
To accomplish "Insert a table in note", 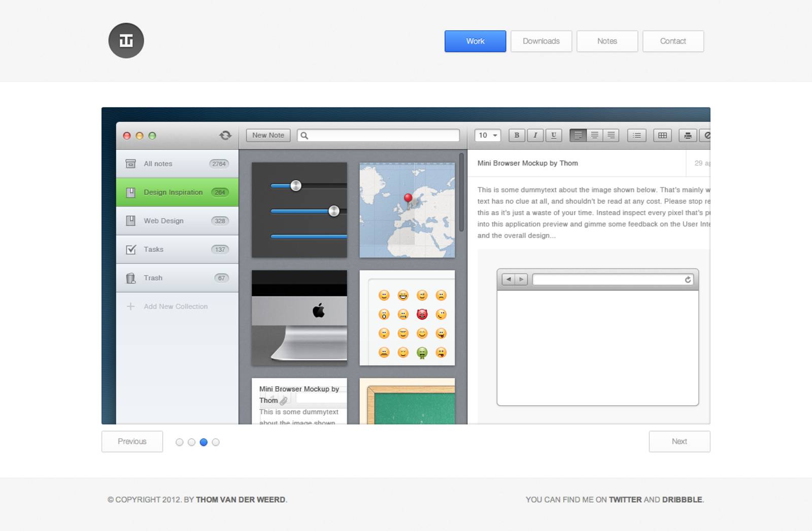I will coord(662,135).
